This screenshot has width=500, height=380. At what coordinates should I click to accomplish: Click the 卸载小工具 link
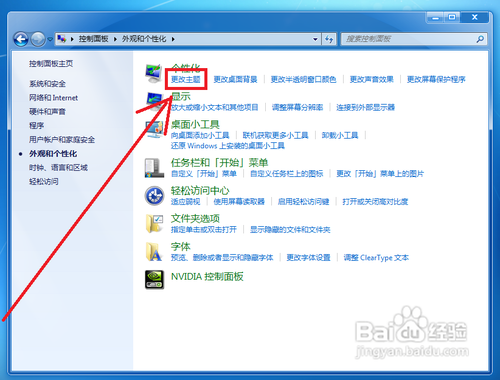[x=340, y=135]
